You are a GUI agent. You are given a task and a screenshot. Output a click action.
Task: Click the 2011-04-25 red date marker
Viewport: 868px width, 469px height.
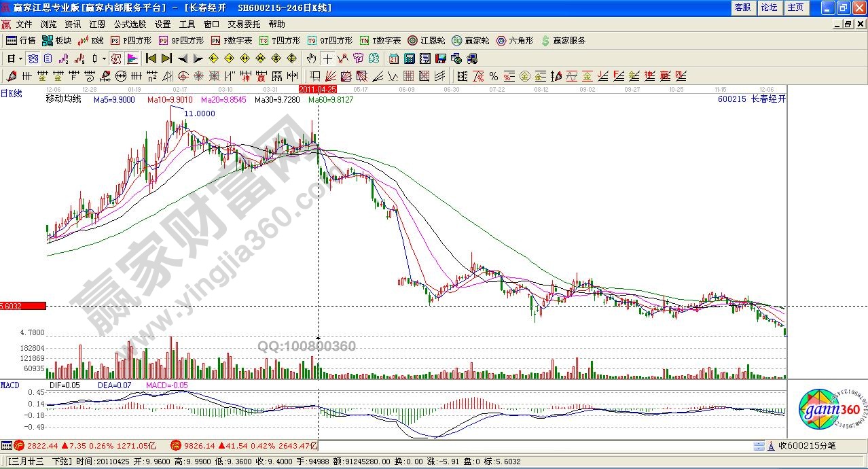click(x=318, y=89)
